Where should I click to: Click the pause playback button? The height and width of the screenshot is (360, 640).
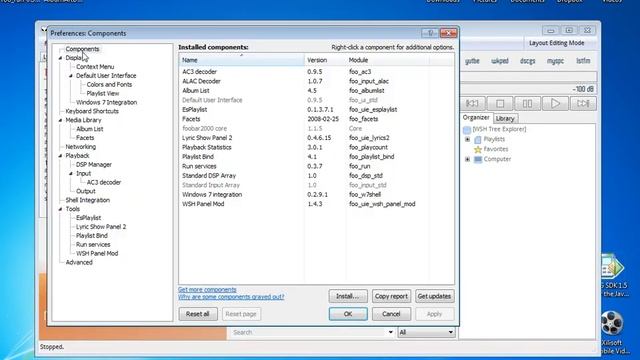[527, 103]
